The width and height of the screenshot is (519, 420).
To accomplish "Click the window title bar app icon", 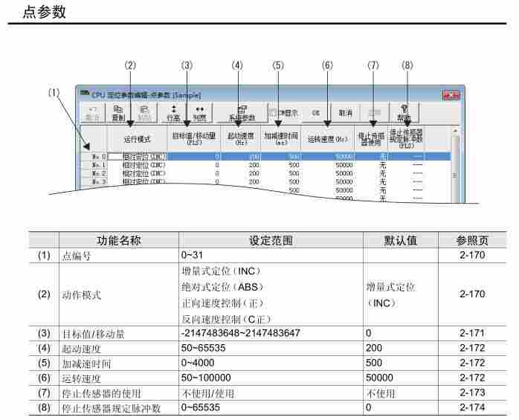I will (86, 95).
